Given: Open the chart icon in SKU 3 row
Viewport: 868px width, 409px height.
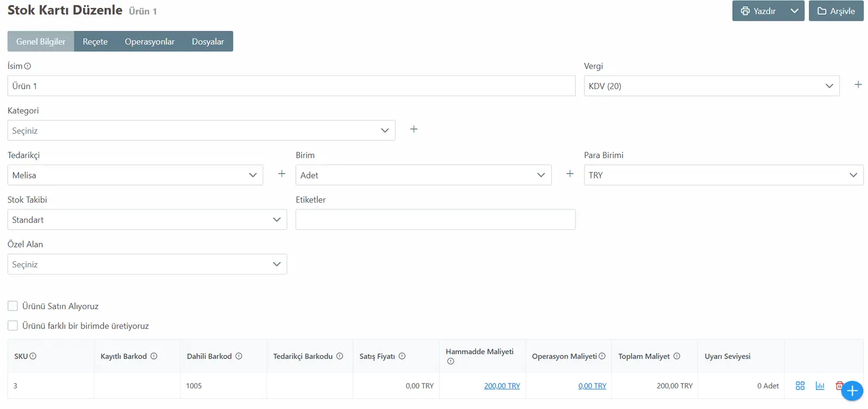Looking at the screenshot, I should 820,386.
